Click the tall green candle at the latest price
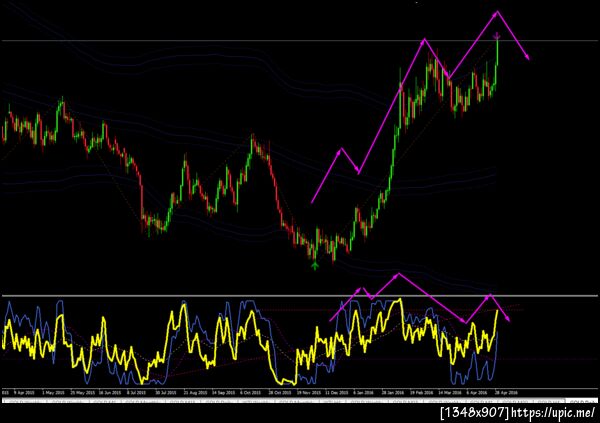The image size is (600, 423). (x=497, y=52)
